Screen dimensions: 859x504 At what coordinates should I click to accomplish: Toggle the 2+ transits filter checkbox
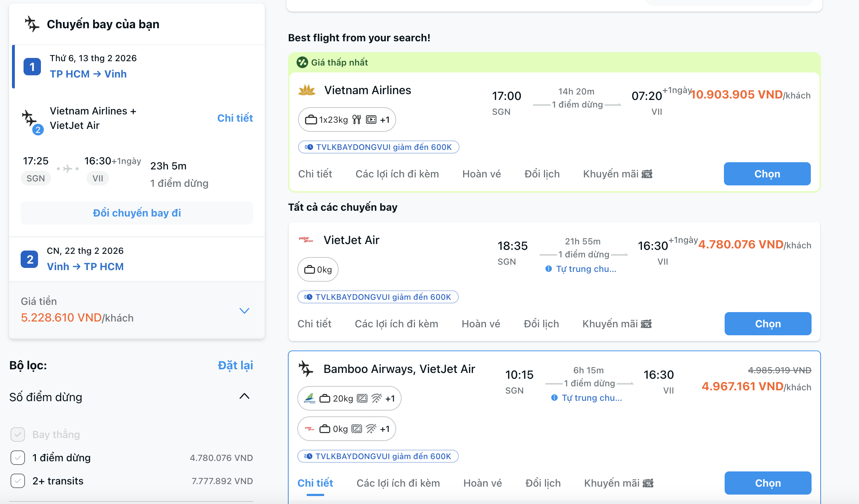[18, 481]
